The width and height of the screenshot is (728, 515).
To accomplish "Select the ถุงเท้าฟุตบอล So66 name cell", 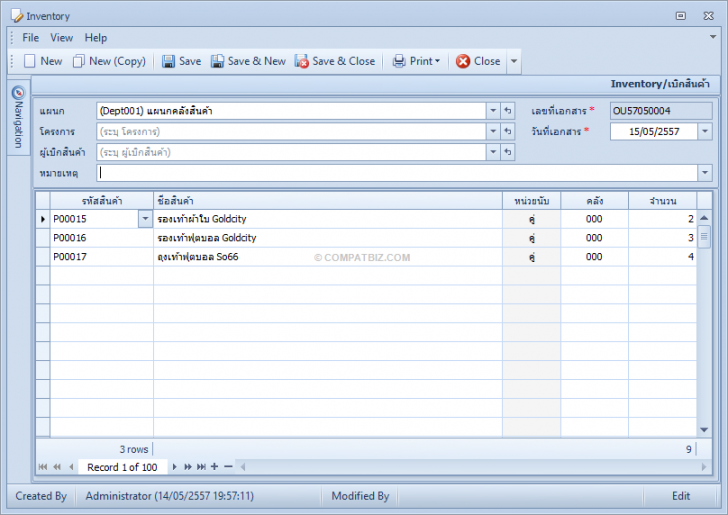I will (x=328, y=257).
